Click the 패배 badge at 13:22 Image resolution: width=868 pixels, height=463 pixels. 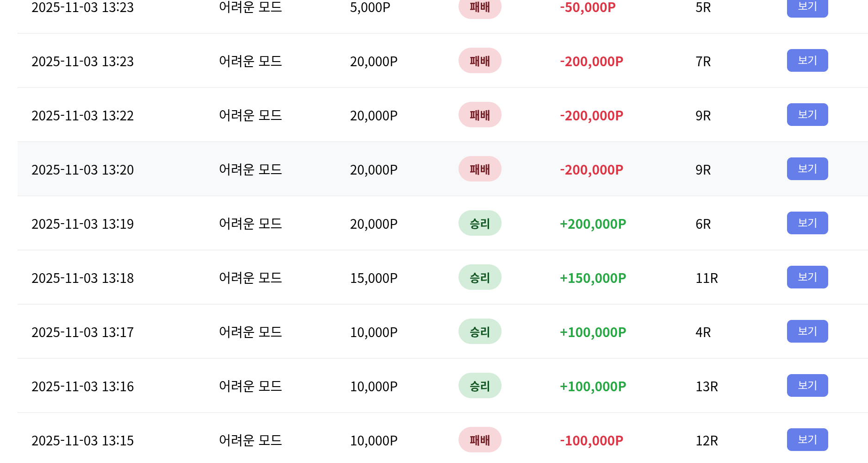point(480,115)
